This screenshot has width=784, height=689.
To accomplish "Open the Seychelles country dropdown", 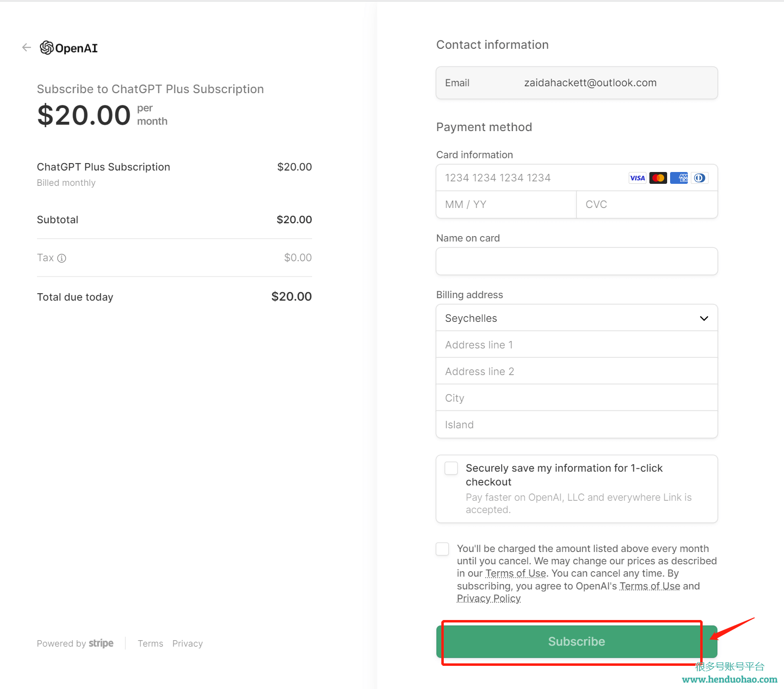I will pyautogui.click(x=577, y=318).
